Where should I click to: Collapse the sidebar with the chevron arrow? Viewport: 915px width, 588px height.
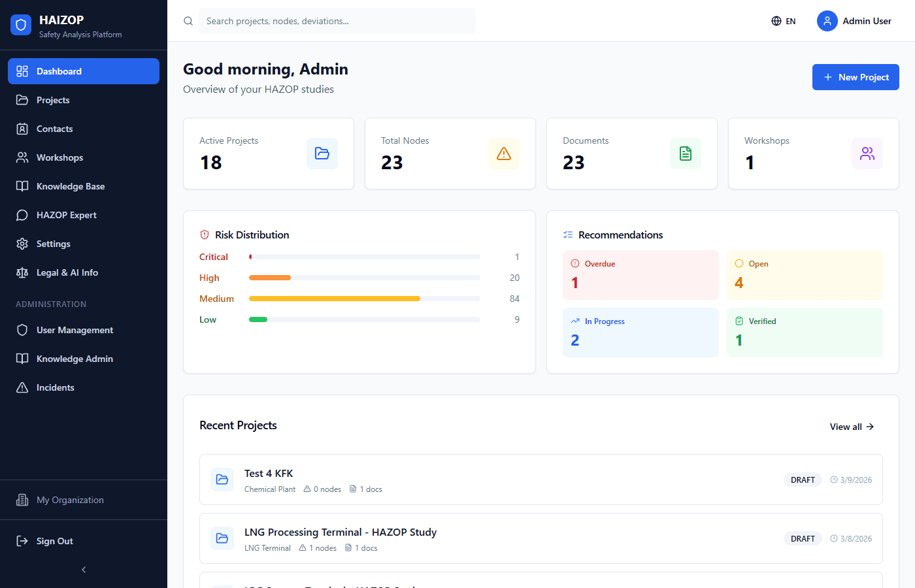[x=83, y=569]
